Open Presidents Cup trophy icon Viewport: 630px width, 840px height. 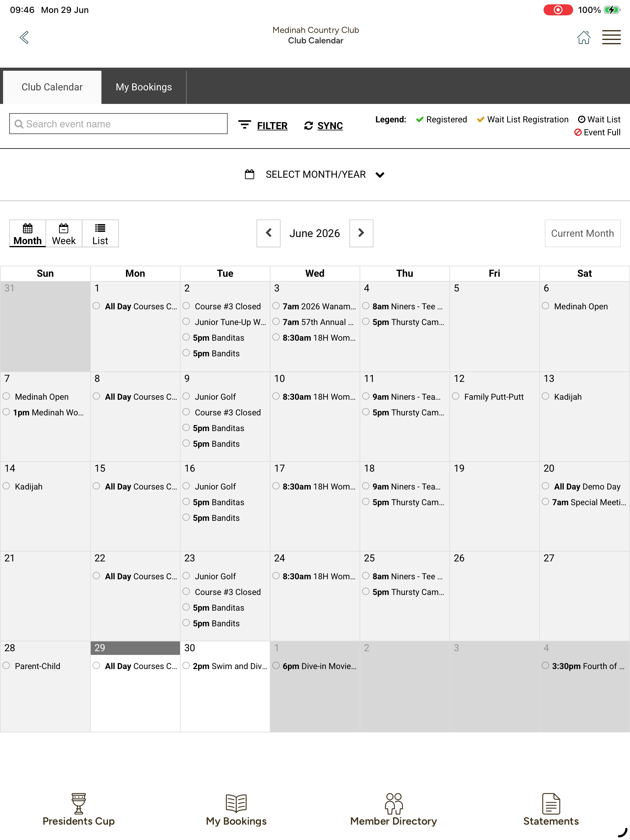pos(79,803)
